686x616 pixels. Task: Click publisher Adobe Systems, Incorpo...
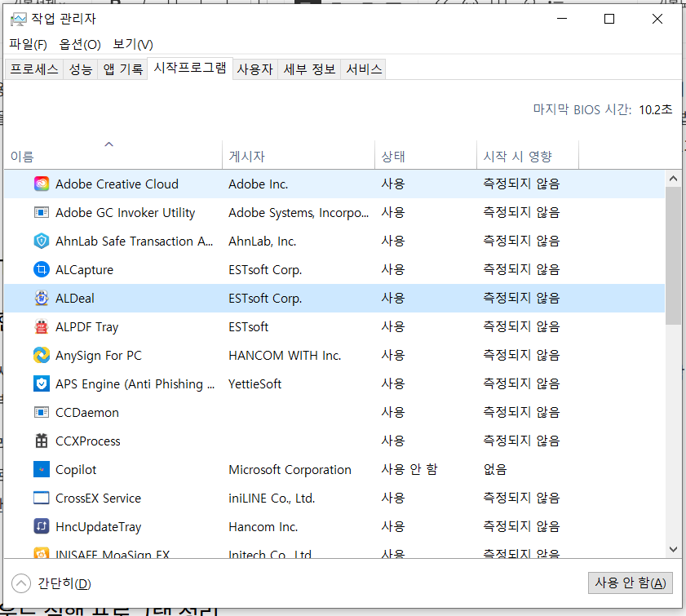pyautogui.click(x=299, y=213)
